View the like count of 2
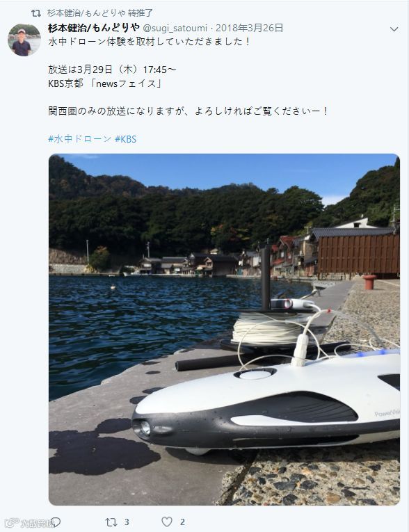 pos(182,522)
